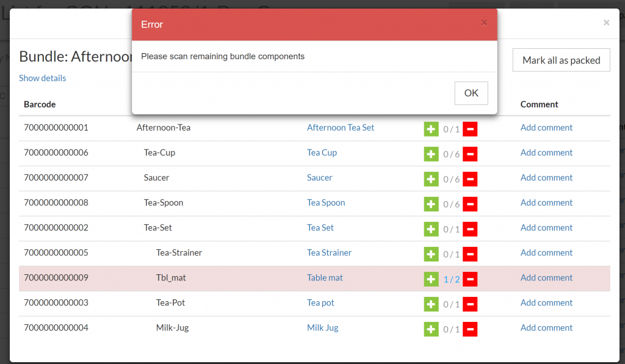Add comment to the Saucer row

click(546, 177)
